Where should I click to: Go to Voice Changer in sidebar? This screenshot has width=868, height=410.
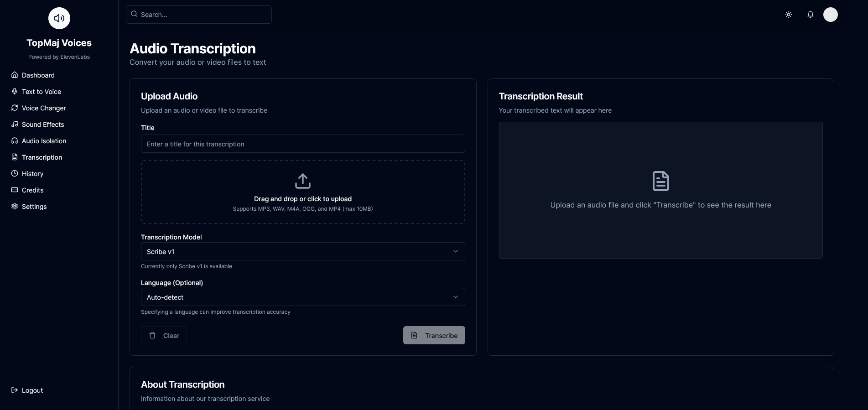coord(44,108)
